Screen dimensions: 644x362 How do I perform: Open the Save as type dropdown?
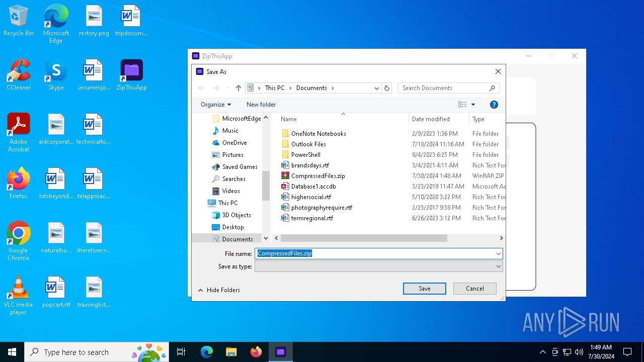[498, 266]
